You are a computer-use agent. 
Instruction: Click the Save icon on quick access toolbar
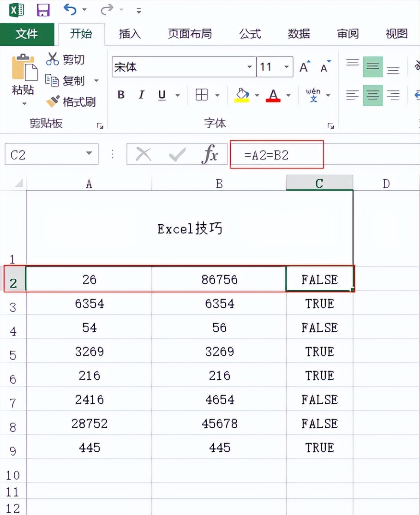[43, 10]
